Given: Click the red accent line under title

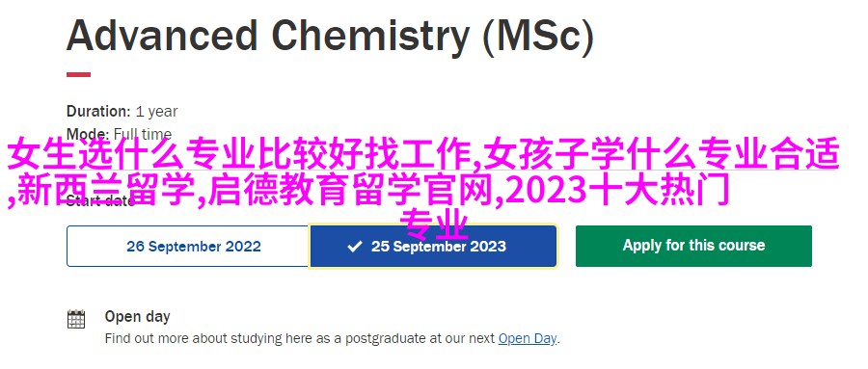Looking at the screenshot, I should pyautogui.click(x=79, y=74).
